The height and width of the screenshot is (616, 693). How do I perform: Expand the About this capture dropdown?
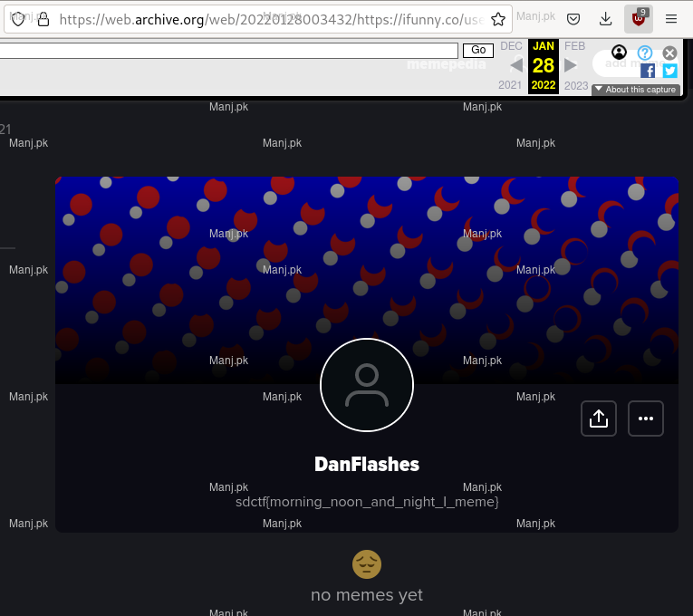[x=635, y=90]
